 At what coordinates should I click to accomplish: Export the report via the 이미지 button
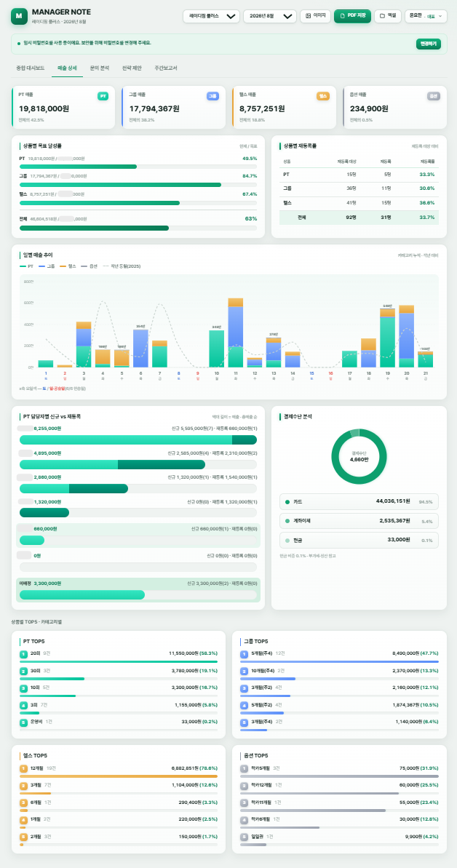(315, 16)
